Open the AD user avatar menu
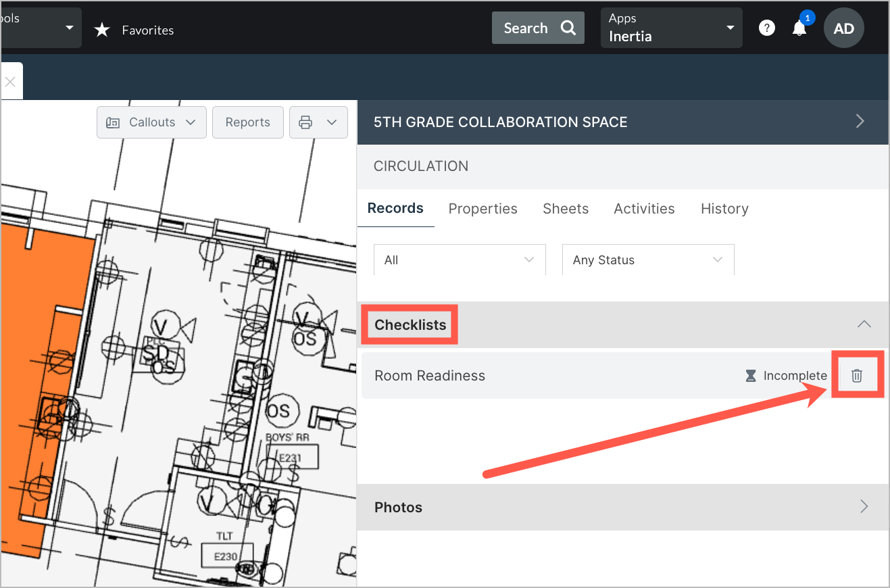Viewport: 890px width, 588px height. click(844, 28)
